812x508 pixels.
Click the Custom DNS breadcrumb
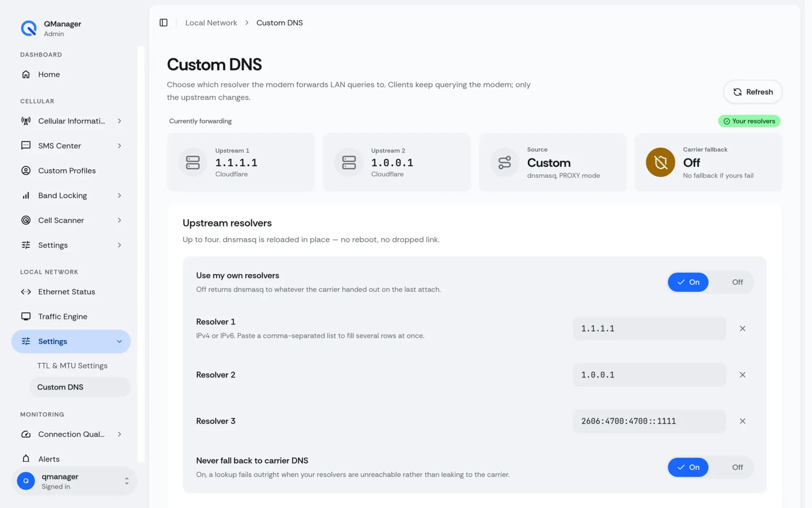coord(280,23)
